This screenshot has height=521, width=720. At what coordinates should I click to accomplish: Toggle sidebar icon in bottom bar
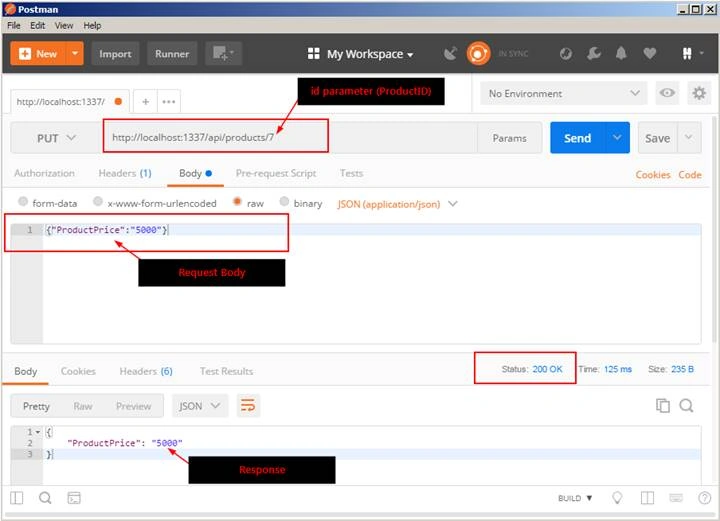(x=17, y=498)
